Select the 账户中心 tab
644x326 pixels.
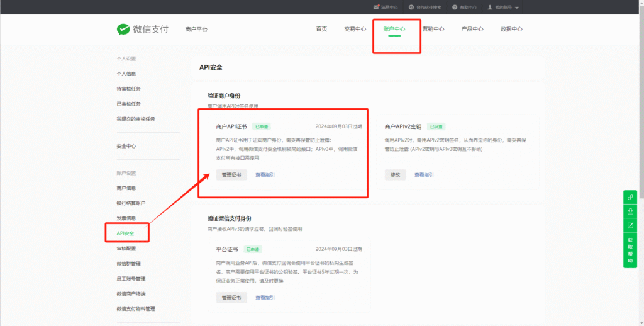click(394, 29)
